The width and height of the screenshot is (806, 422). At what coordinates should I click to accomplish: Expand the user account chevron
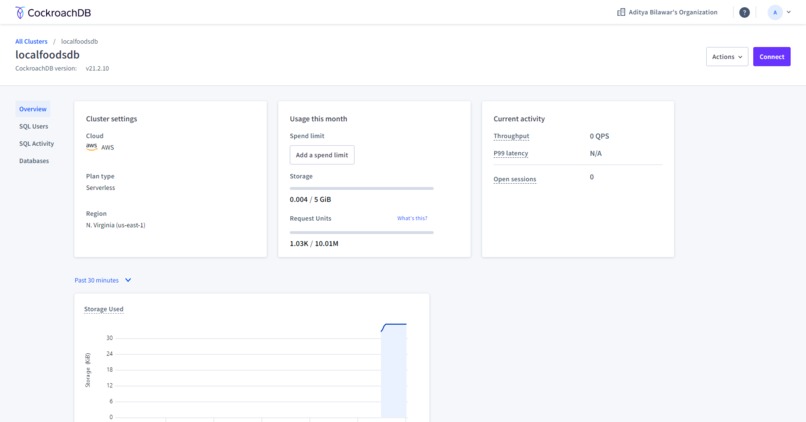(x=789, y=12)
